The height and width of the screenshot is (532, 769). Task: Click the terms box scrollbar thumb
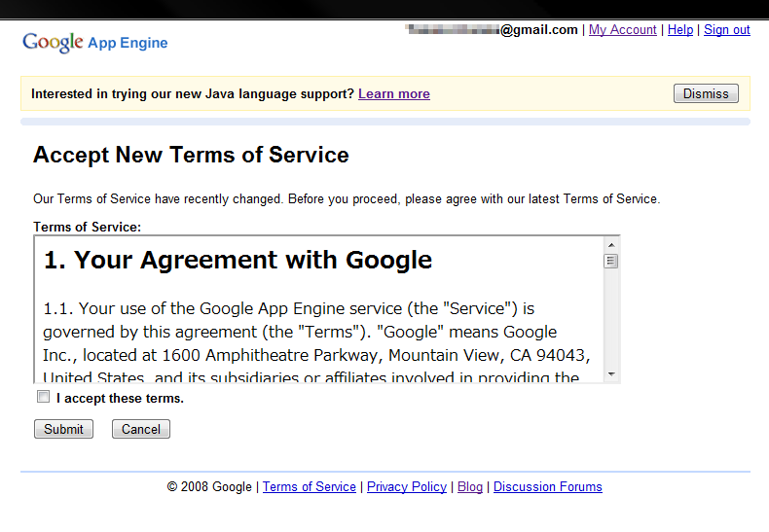point(611,261)
